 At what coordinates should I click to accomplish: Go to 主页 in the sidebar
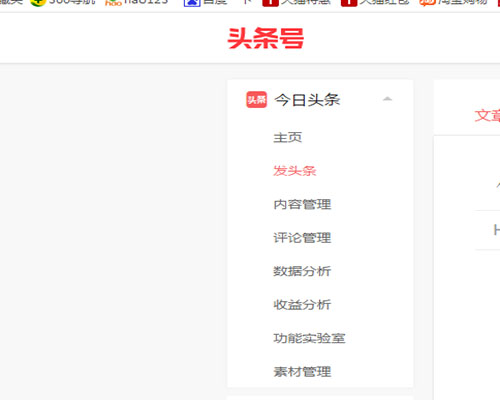coord(288,137)
